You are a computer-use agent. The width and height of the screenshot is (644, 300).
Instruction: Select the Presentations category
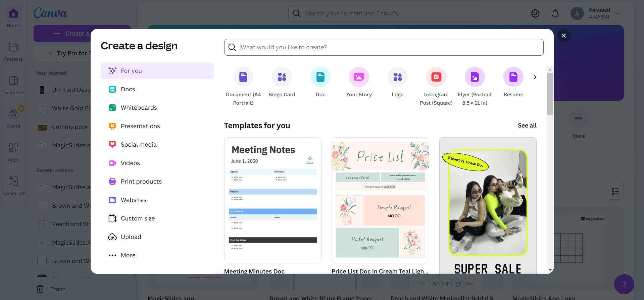pos(157,126)
